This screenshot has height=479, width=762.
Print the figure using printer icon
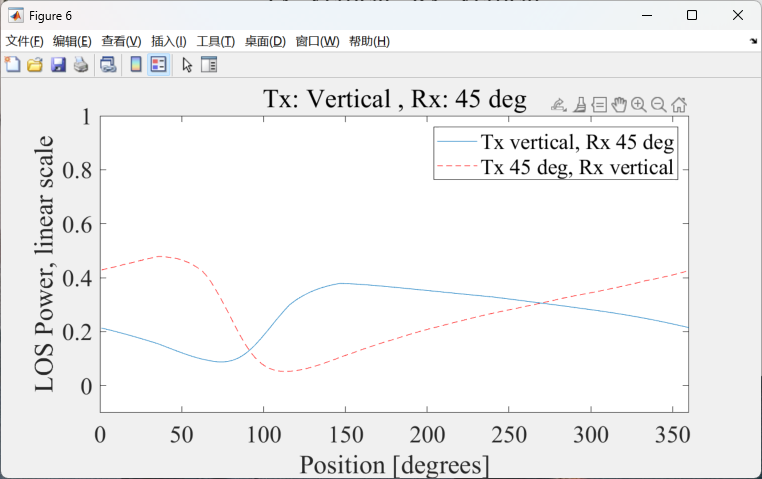[x=81, y=64]
